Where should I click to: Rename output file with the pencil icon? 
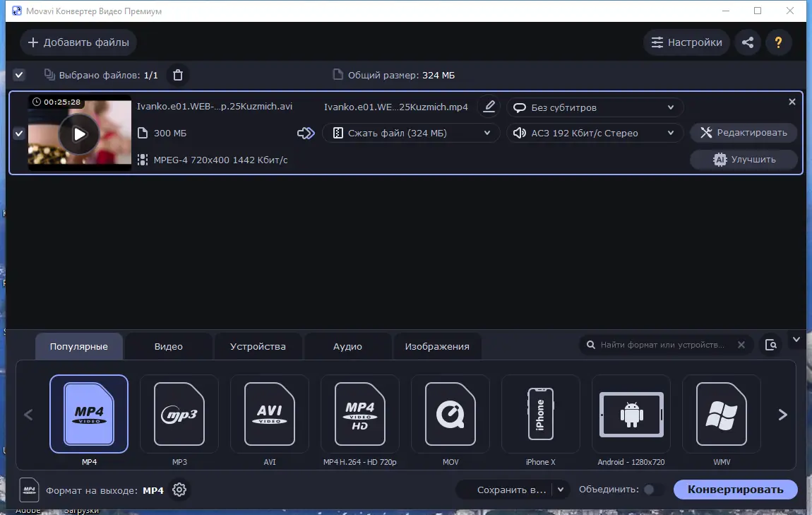(489, 107)
